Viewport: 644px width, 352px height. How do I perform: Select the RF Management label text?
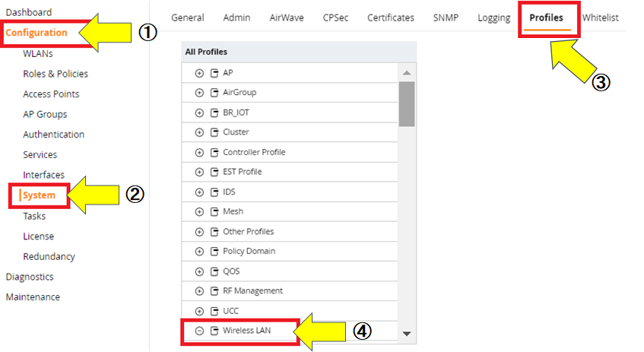pos(252,291)
